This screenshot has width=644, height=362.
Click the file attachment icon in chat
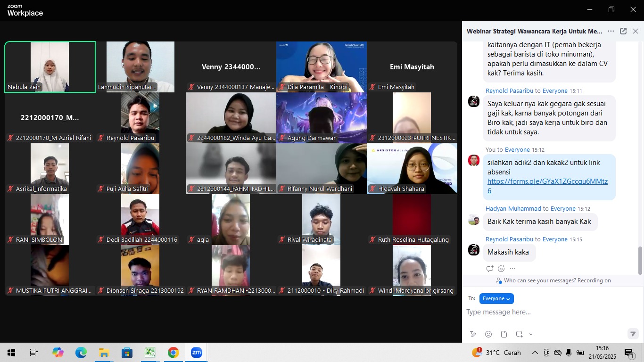504,334
